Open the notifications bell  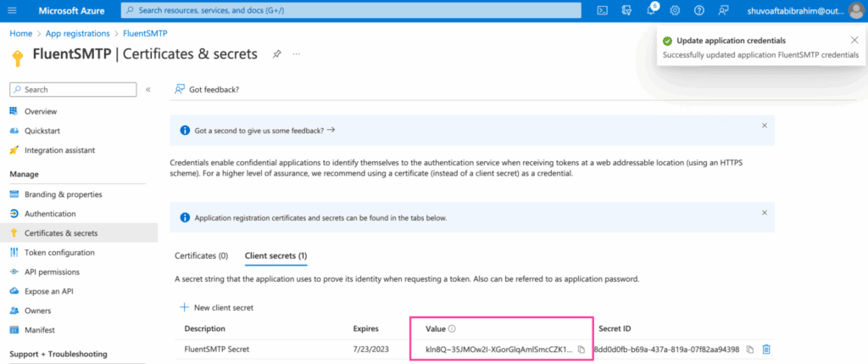point(651,10)
